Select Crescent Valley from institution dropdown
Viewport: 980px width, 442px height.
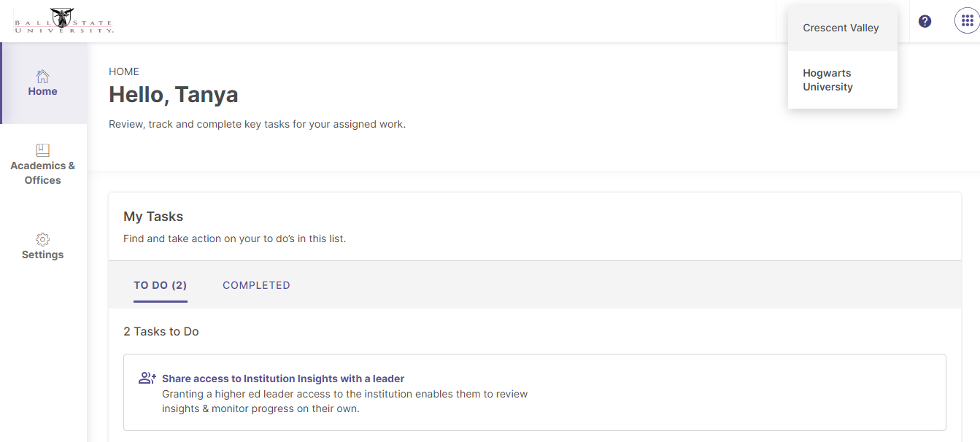tap(843, 28)
